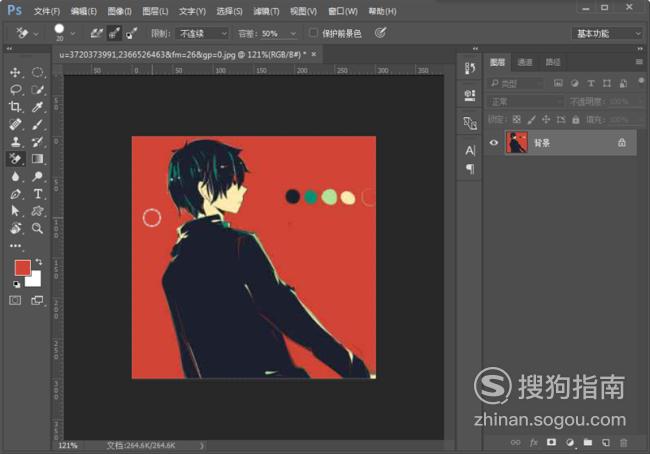This screenshot has width=650, height=454.
Task: Reset to default foreground and background colors
Action: [16, 284]
